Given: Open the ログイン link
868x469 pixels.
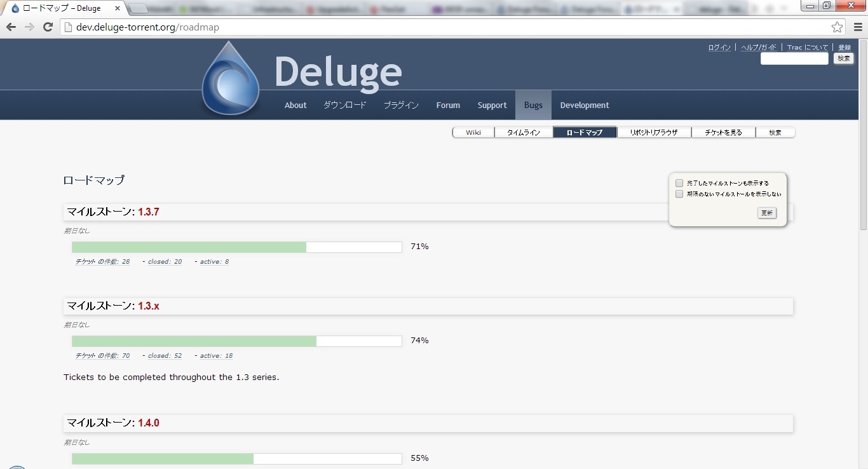Looking at the screenshot, I should [719, 48].
